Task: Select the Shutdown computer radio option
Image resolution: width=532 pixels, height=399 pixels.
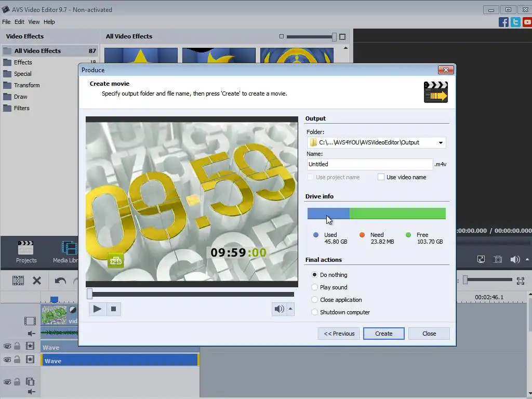Action: click(x=314, y=312)
